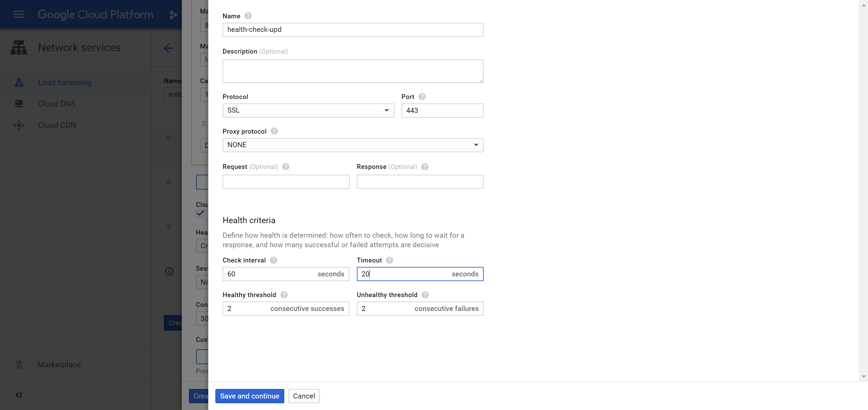868x410 pixels.
Task: Click the project selector dots icon
Action: pyautogui.click(x=173, y=15)
